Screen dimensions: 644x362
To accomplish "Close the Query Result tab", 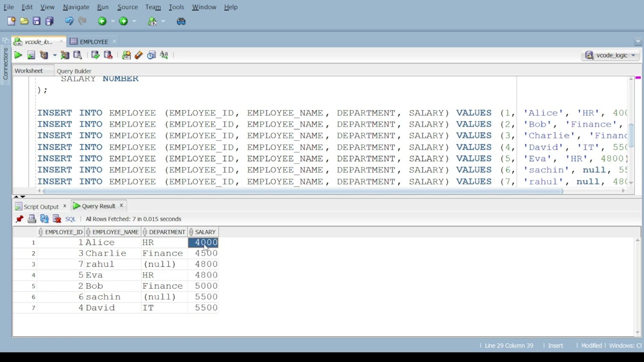I will point(121,206).
